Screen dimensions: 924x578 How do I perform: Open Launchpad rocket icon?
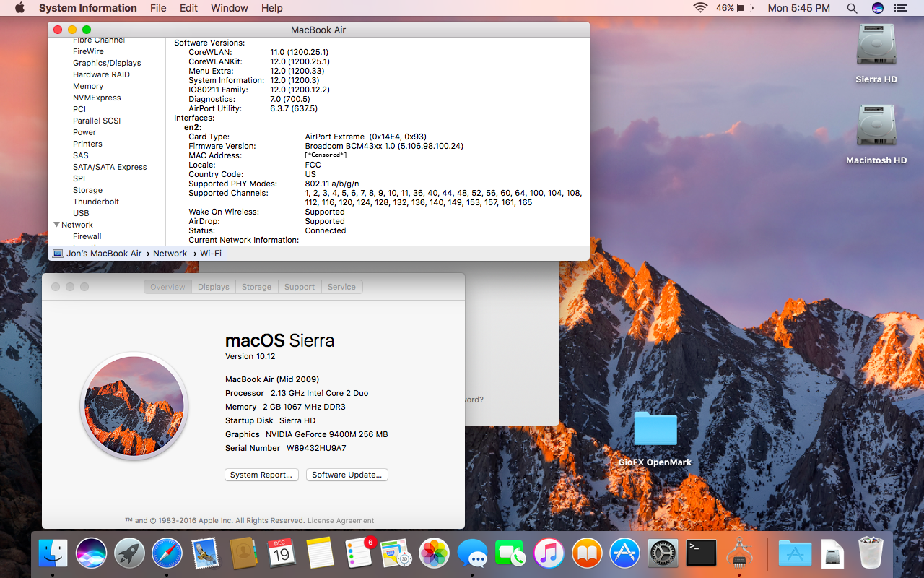click(x=130, y=554)
